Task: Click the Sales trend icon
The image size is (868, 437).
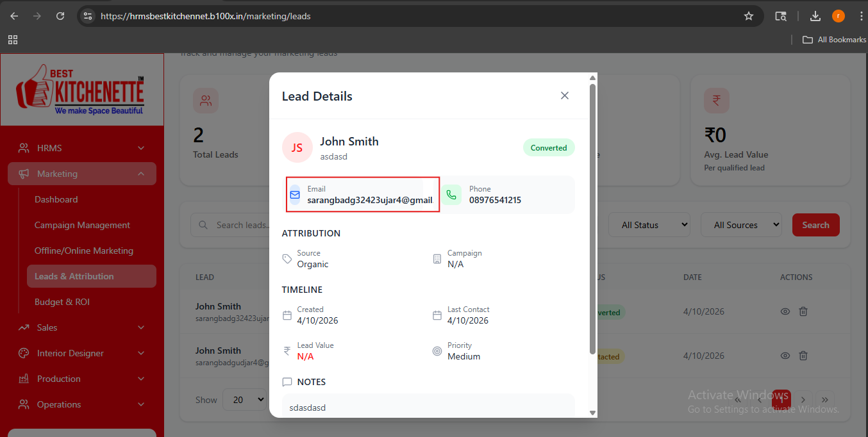Action: coord(24,327)
